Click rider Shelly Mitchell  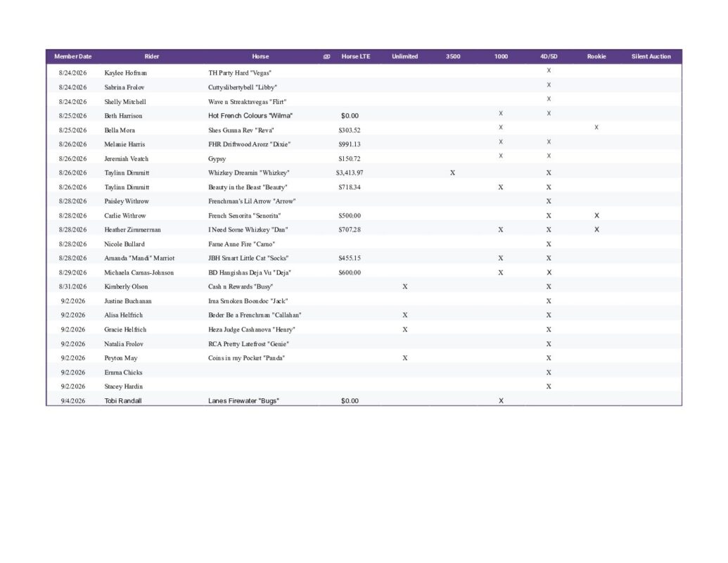pos(125,102)
